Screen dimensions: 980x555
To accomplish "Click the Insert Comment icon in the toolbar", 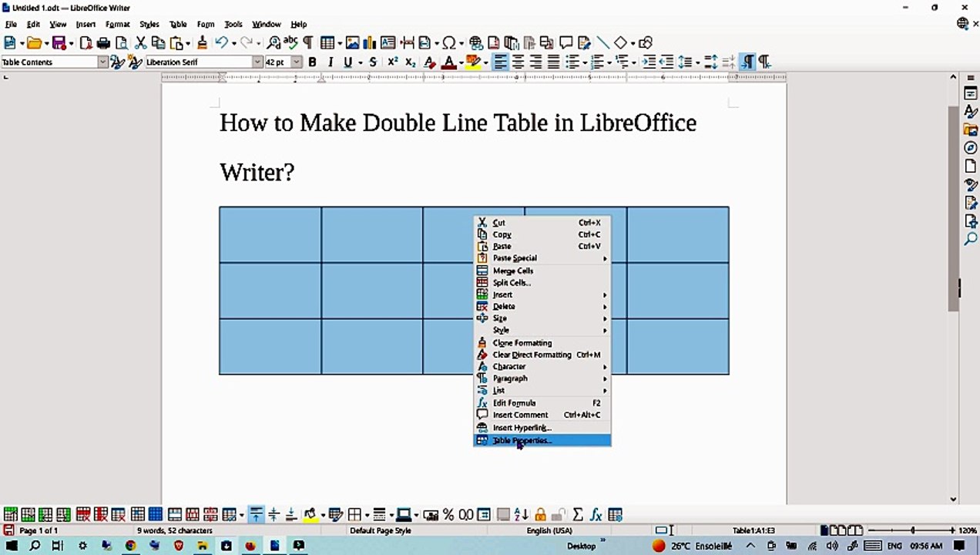I will [566, 43].
